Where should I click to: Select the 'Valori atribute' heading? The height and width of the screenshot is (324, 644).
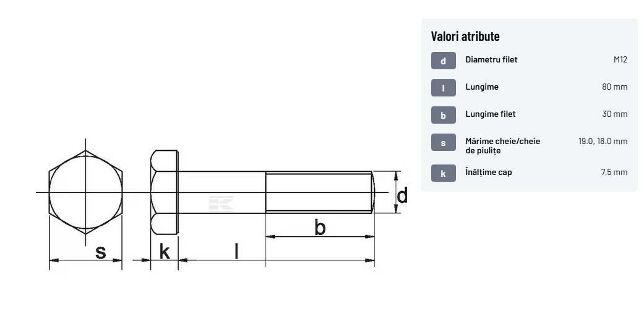coord(465,36)
